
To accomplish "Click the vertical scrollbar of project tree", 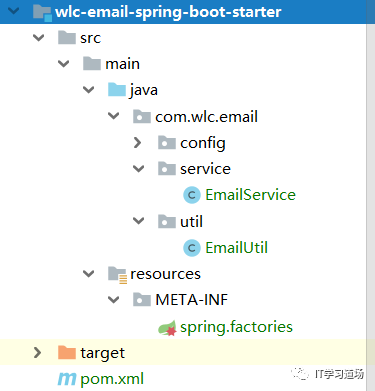I will (370, 195).
